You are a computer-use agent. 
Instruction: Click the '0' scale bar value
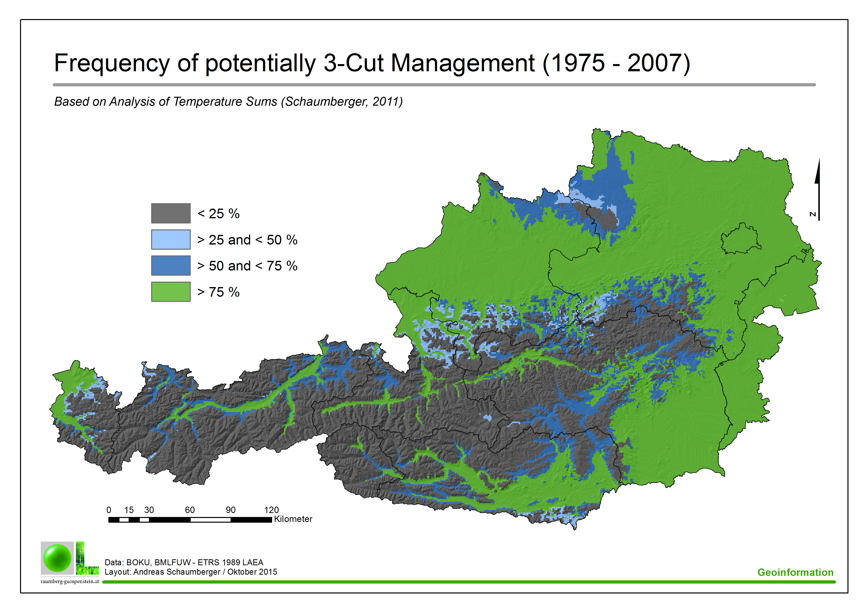coord(109,510)
